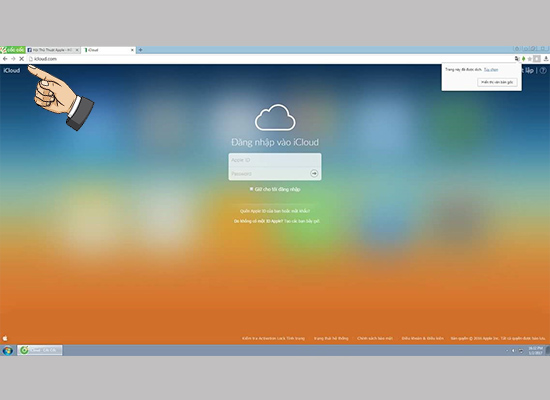Open the downloads icon in the toolbar
The image size is (550, 400).
click(x=546, y=59)
